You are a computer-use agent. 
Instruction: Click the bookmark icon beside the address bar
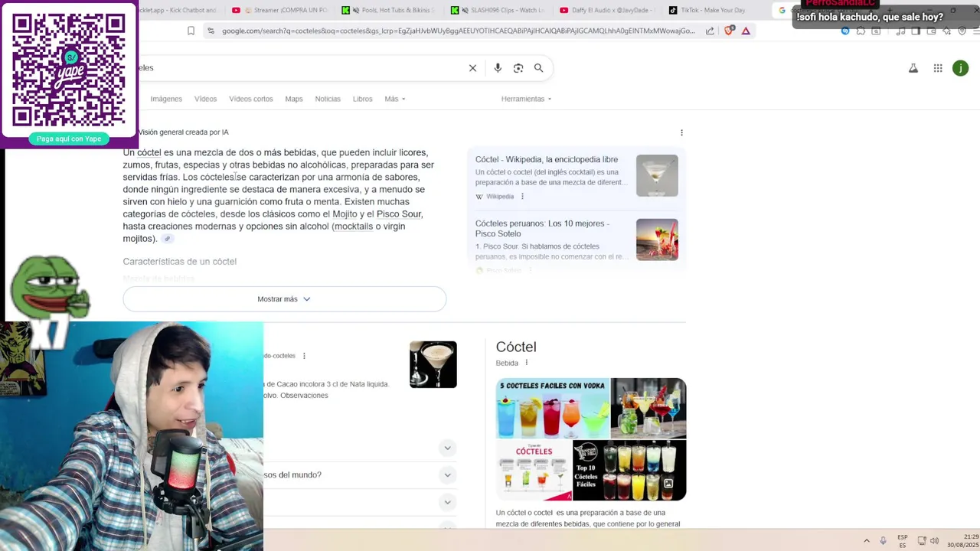click(191, 31)
